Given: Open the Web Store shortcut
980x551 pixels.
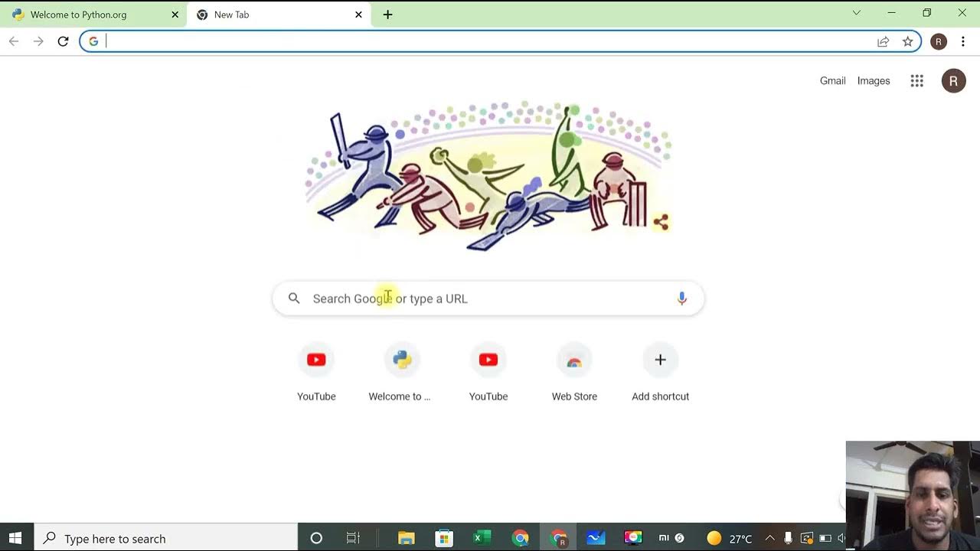Looking at the screenshot, I should (x=574, y=373).
